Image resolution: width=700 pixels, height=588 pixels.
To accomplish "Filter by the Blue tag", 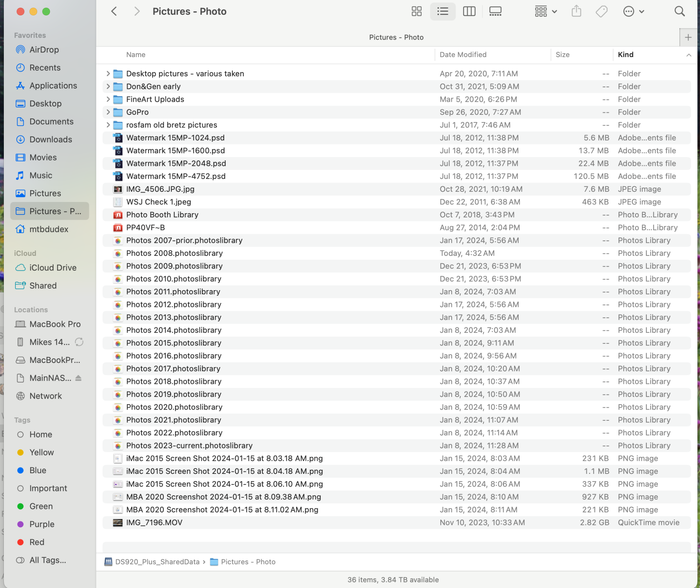I will [x=38, y=470].
